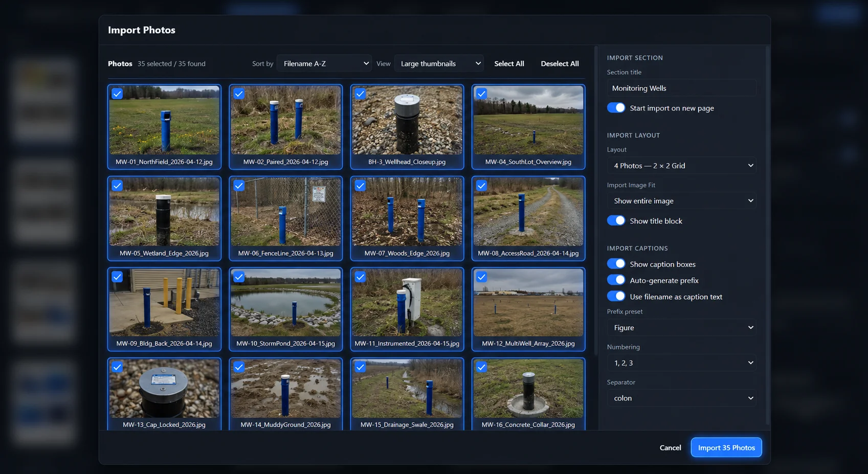Screen dimensions: 868x474
Task: Select the MW-09_Bldg_Back thumbnail image
Action: [164, 303]
